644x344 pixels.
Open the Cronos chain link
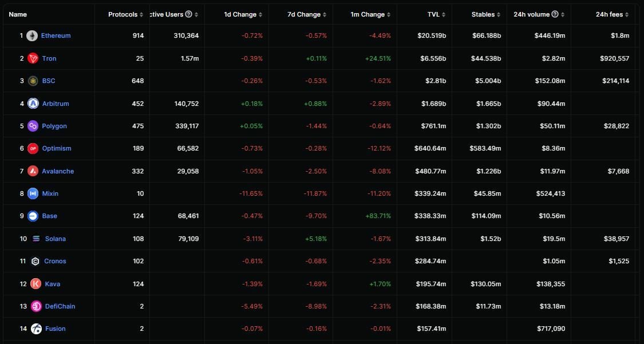[55, 261]
